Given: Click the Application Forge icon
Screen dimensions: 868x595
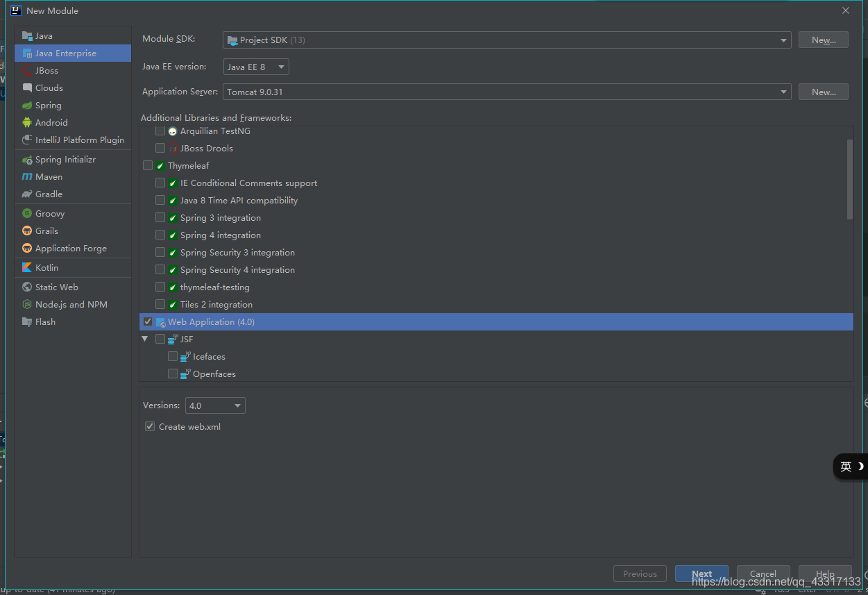Looking at the screenshot, I should (27, 249).
